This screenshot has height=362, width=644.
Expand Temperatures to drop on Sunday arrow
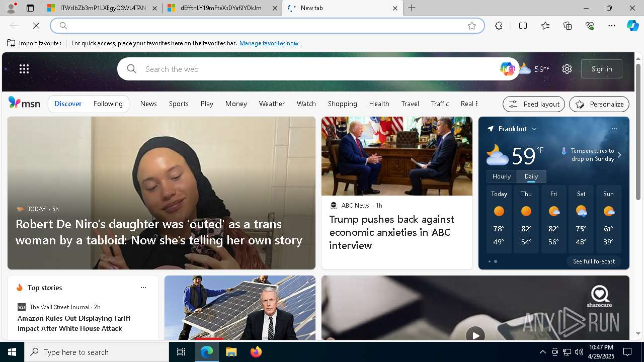[x=619, y=155]
